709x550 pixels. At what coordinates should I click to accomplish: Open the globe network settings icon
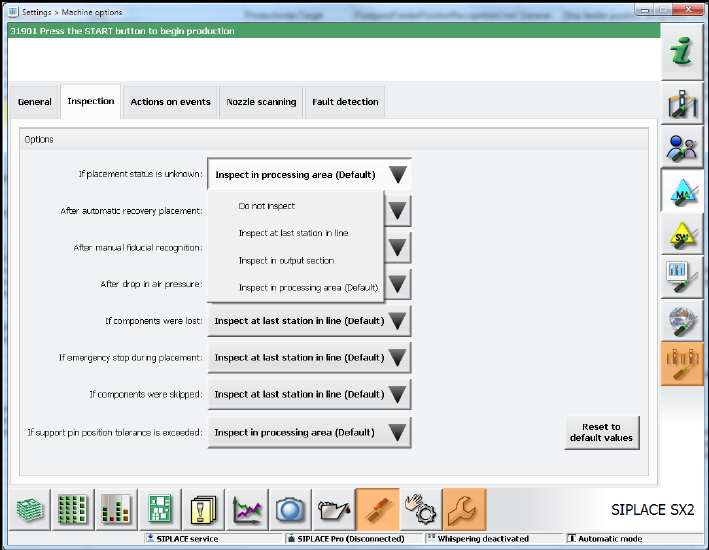[x=682, y=321]
